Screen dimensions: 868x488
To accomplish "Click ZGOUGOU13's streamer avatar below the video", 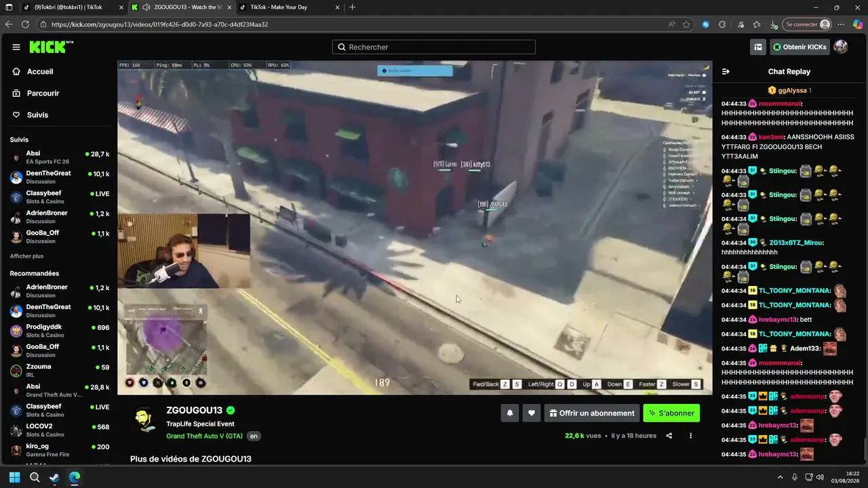I will [x=143, y=420].
